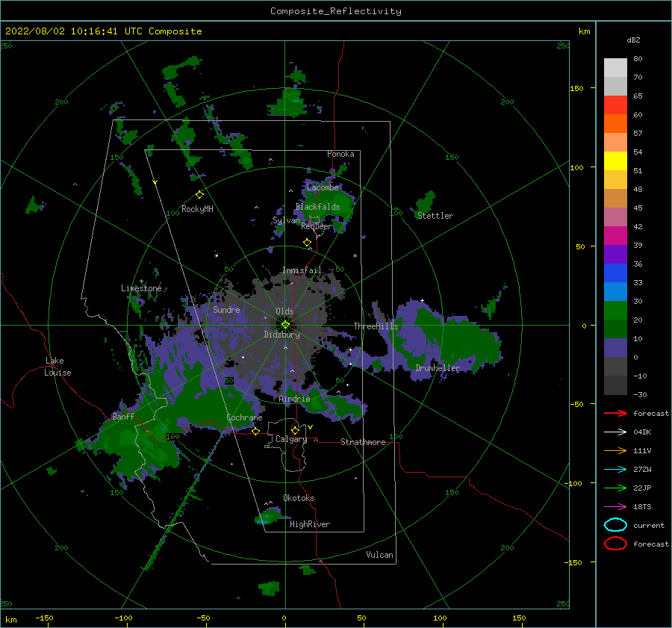Screen dimensions: 672x628
Task: Click the yellow V marker northeast of Calgary
Action: (310, 427)
